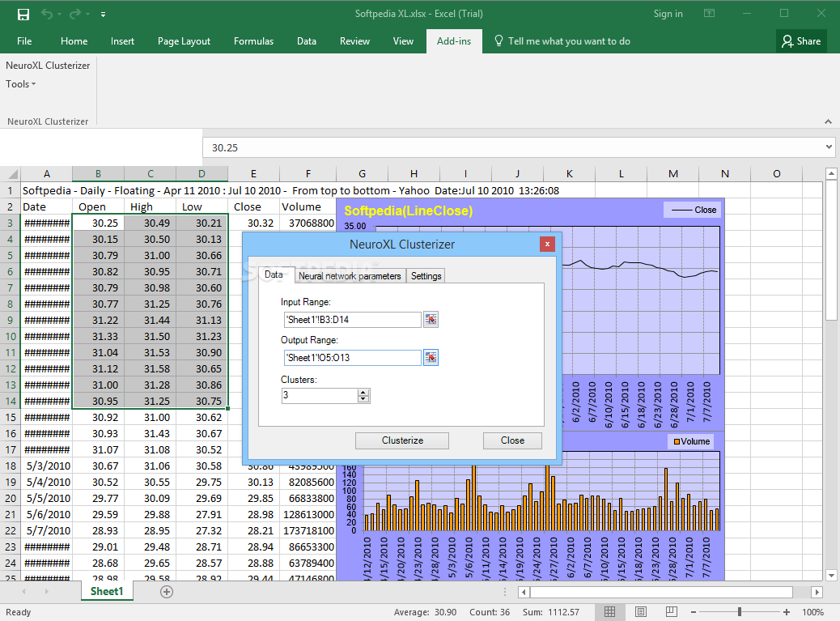Open the Page Layout tab

tap(184, 41)
